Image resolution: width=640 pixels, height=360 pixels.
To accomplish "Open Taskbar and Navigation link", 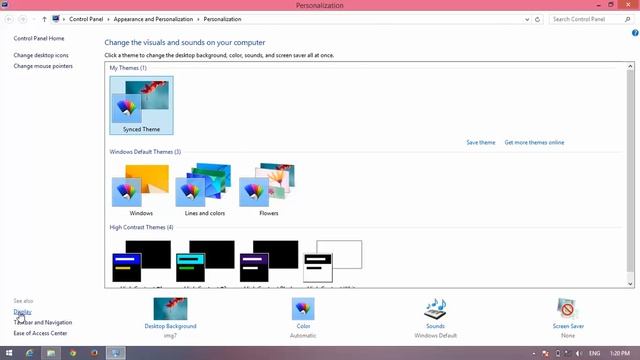I will click(x=43, y=322).
